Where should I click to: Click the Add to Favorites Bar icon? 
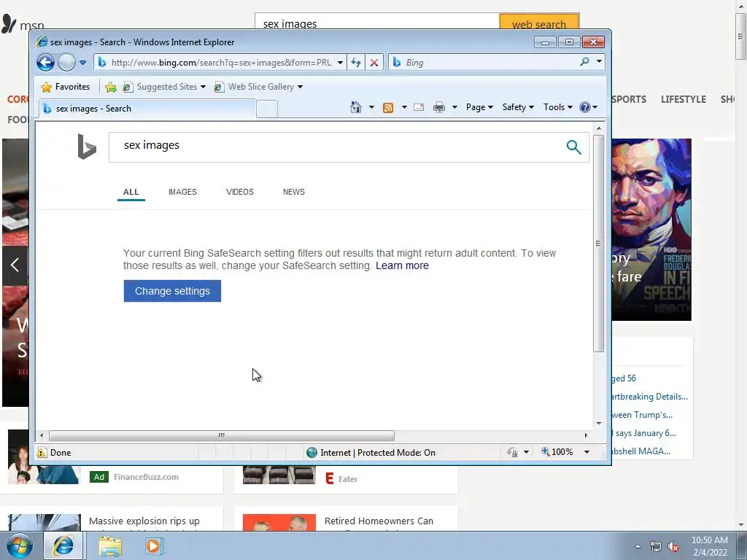point(111,87)
